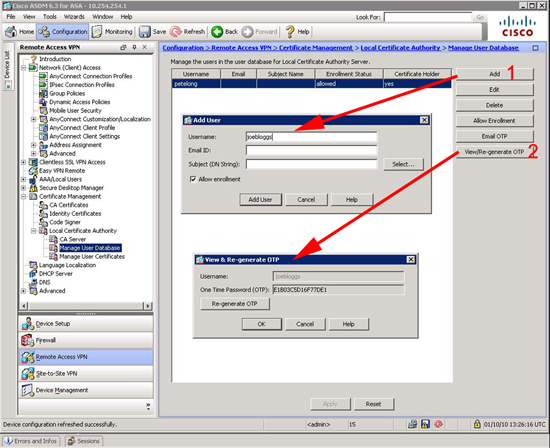Expand Clientless SSL VPN Access node
Screen dimensions: 550x448
[24, 162]
